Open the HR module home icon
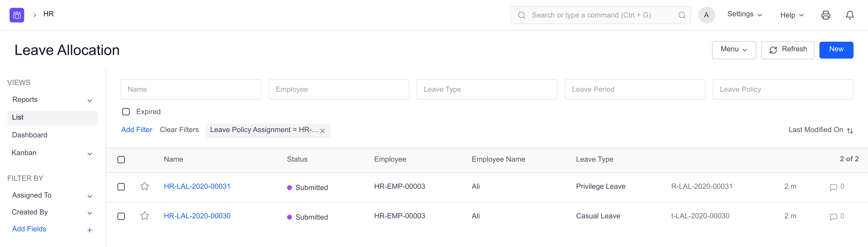The image size is (868, 247). (x=17, y=15)
